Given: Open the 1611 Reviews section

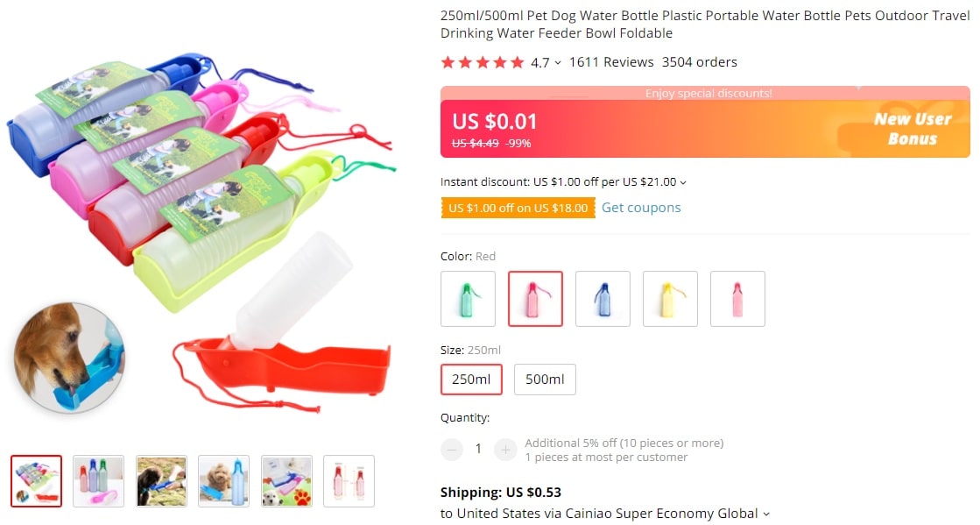Looking at the screenshot, I should point(610,62).
